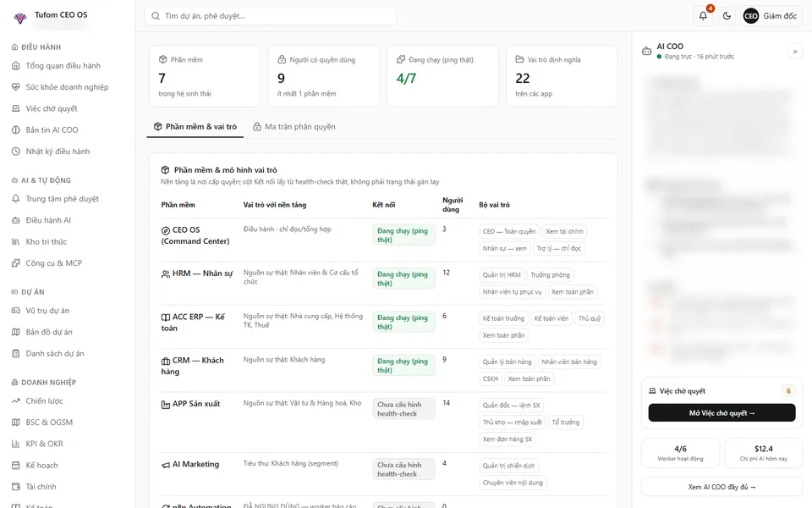Click the AI Marketing megaphone icon

coord(166,465)
